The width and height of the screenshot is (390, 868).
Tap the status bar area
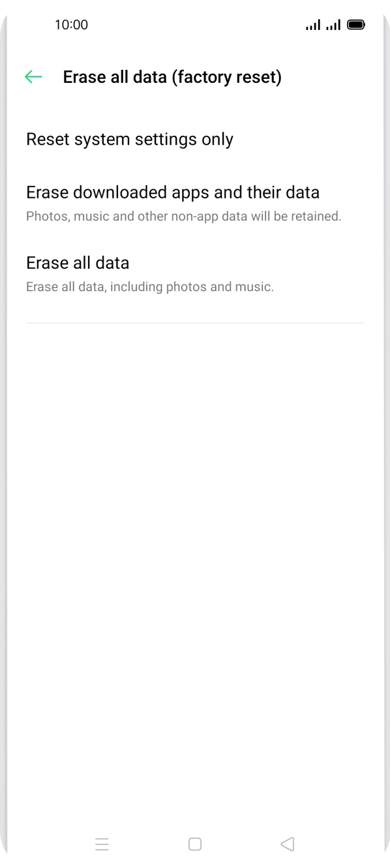coord(195,25)
